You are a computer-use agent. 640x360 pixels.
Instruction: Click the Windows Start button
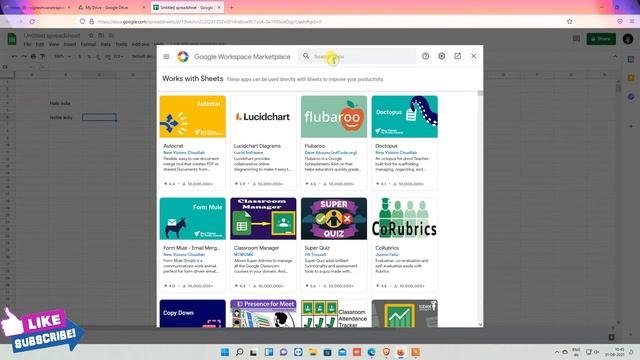coord(225,352)
